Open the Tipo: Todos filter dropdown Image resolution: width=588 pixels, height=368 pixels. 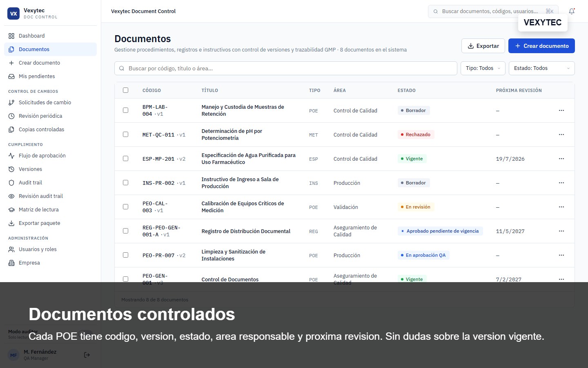(x=483, y=68)
